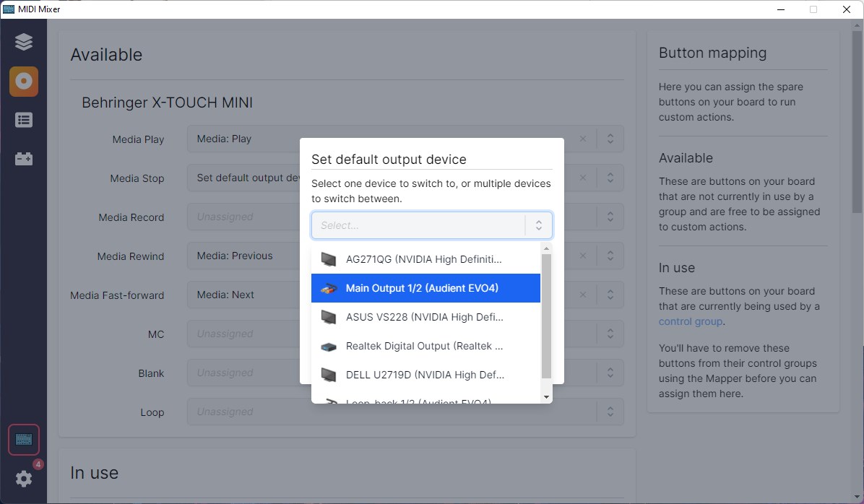Open the Loop button action dropdown
Viewport: 864px width, 504px height.
click(x=610, y=412)
